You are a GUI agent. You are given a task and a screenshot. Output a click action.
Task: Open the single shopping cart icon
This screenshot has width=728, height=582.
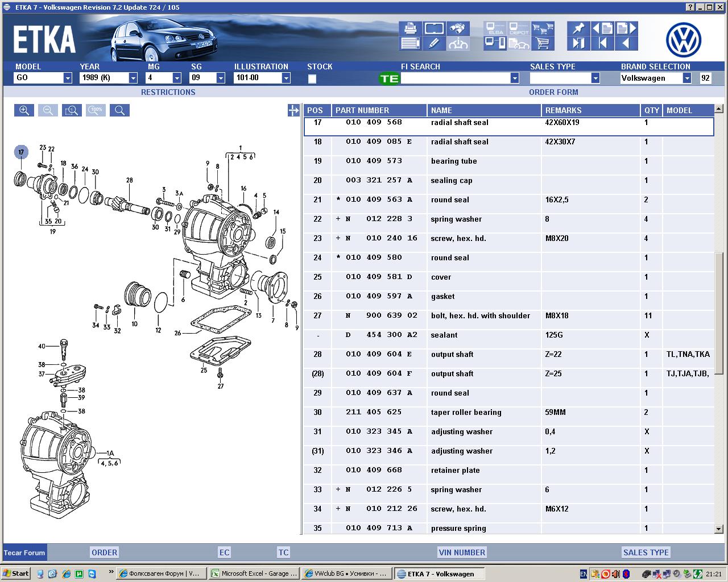coord(543,43)
